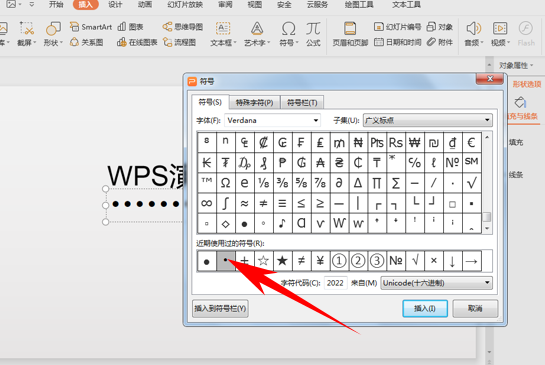545x365 pixels.
Task: Open 页眉和页脚 header and footer
Action: 350,33
